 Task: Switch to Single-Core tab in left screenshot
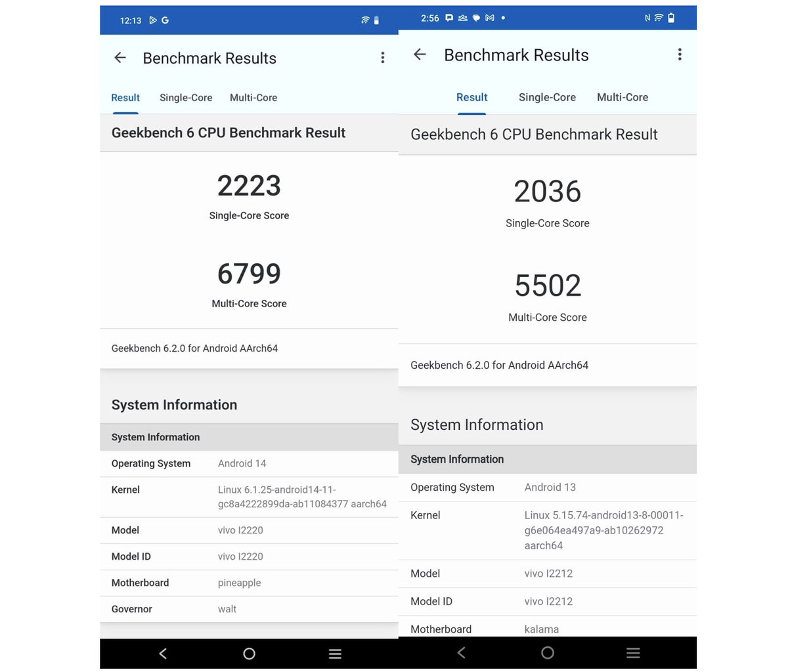(x=186, y=98)
